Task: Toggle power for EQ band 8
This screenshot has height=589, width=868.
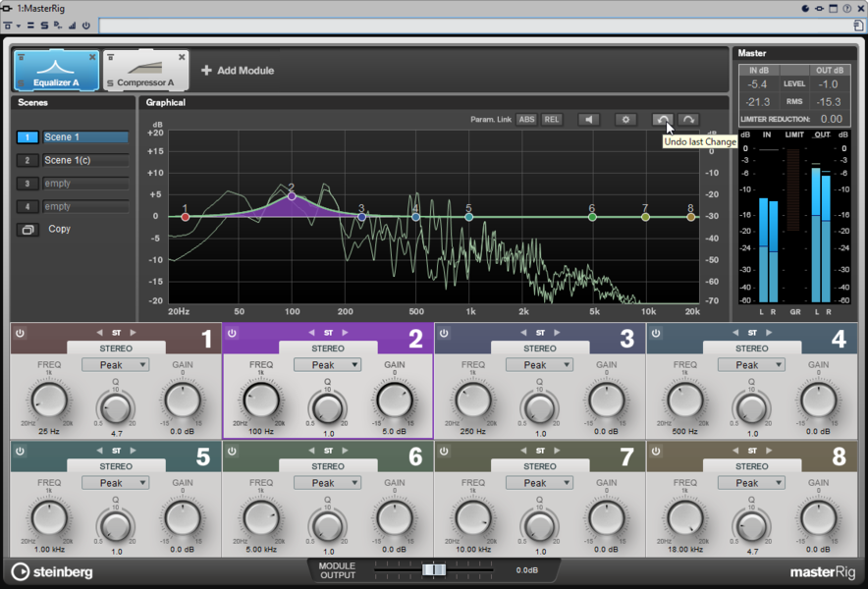Action: tap(656, 452)
